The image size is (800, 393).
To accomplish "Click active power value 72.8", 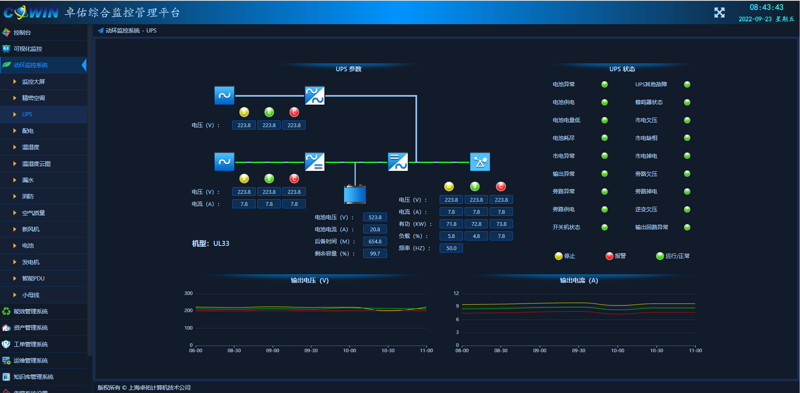I will 476,224.
